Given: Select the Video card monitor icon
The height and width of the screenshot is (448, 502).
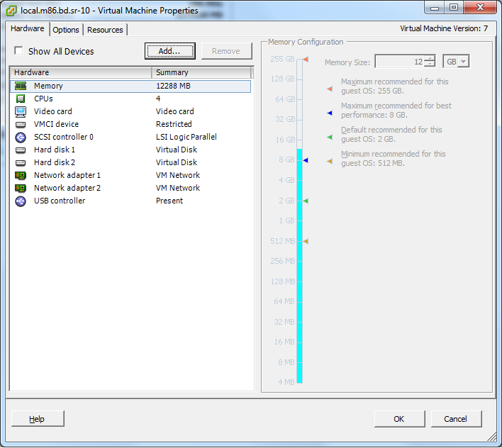Looking at the screenshot, I should tap(21, 111).
